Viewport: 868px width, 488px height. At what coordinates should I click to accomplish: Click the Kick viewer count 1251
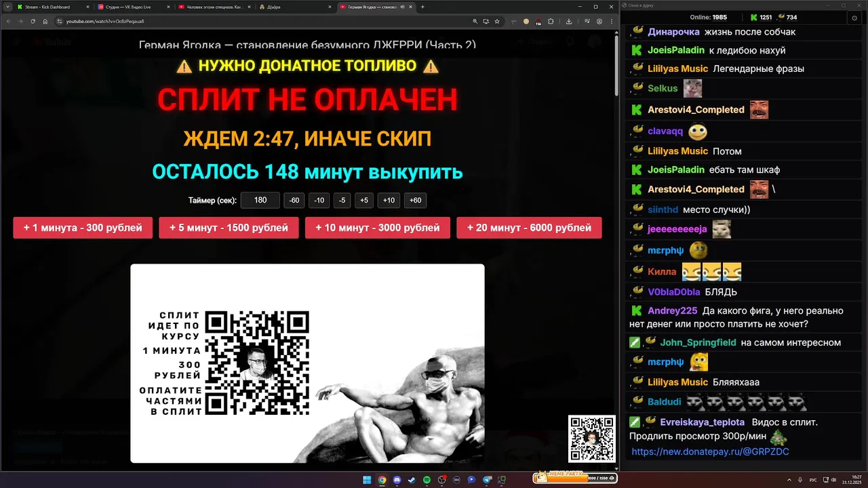pos(761,17)
